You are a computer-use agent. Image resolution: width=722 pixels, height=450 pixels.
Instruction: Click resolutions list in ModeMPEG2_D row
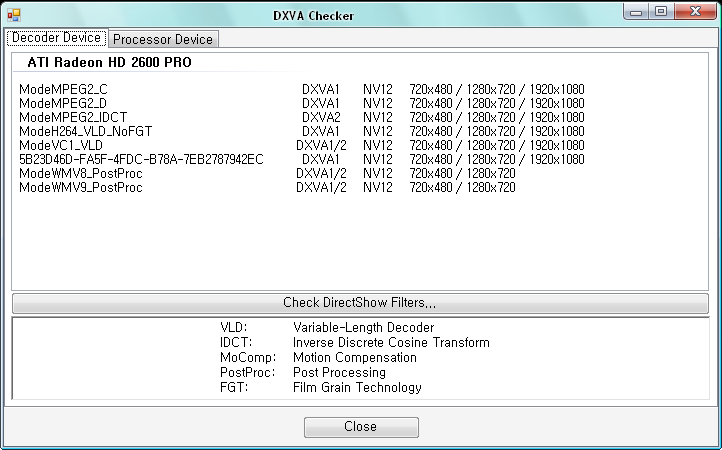pos(497,103)
